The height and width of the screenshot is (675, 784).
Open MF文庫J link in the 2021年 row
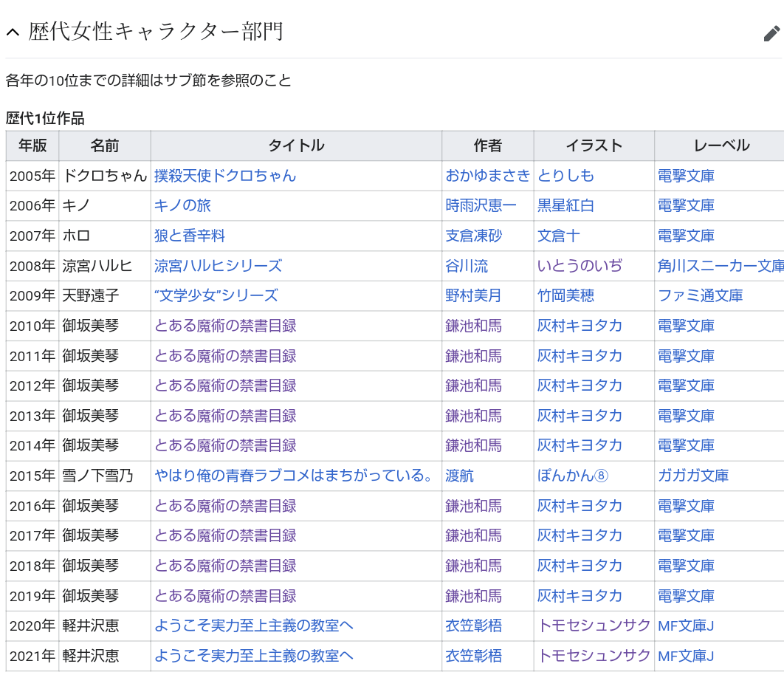pyautogui.click(x=686, y=656)
